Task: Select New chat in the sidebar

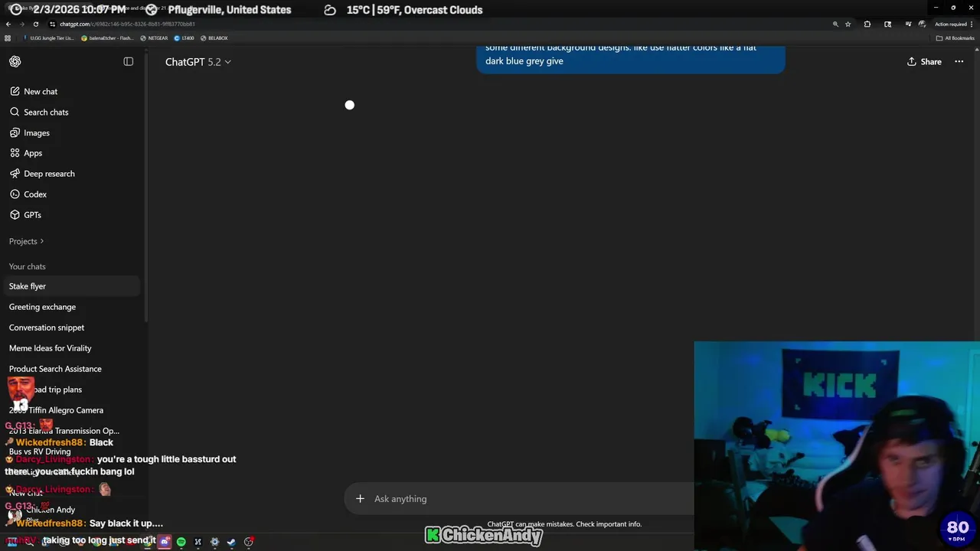Action: (x=41, y=91)
